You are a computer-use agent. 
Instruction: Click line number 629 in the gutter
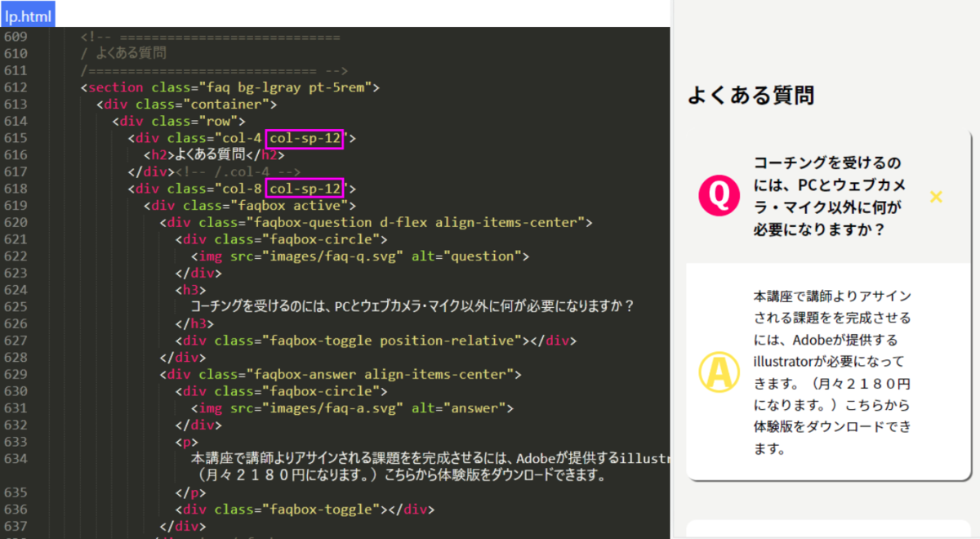[16, 374]
